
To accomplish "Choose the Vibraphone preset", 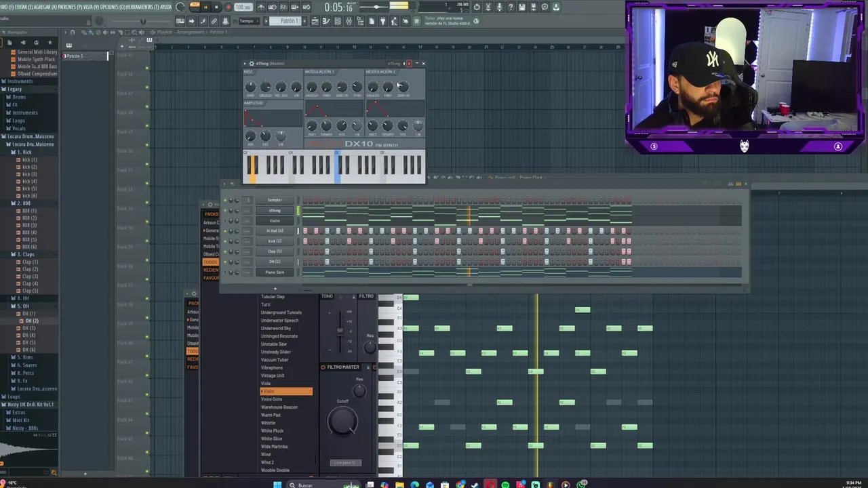I will tap(272, 368).
